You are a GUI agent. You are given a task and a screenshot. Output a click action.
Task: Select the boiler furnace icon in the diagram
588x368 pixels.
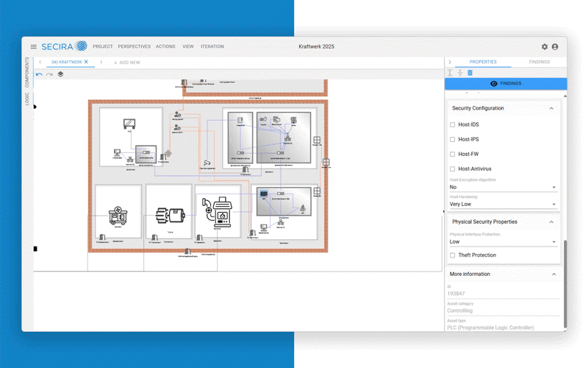[x=218, y=213]
